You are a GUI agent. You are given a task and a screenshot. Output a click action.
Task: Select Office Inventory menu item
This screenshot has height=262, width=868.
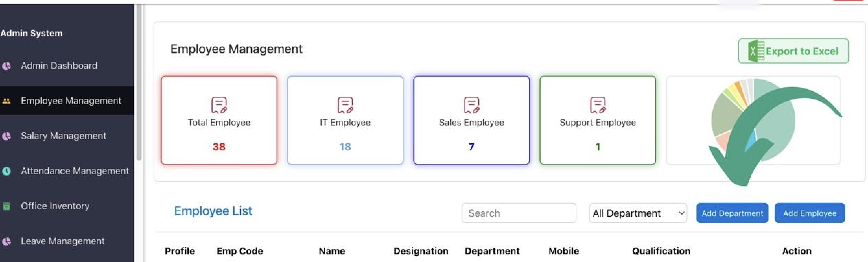[55, 206]
